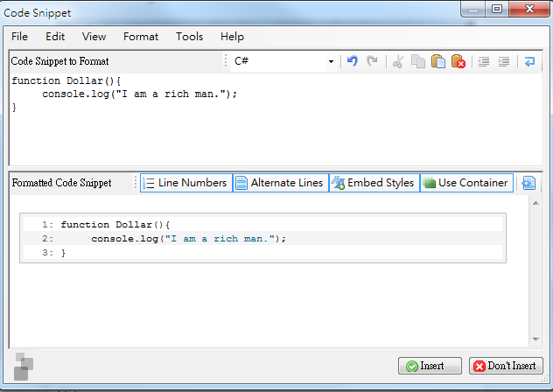Toggle Line Numbers option
The image size is (553, 392).
[x=186, y=183]
